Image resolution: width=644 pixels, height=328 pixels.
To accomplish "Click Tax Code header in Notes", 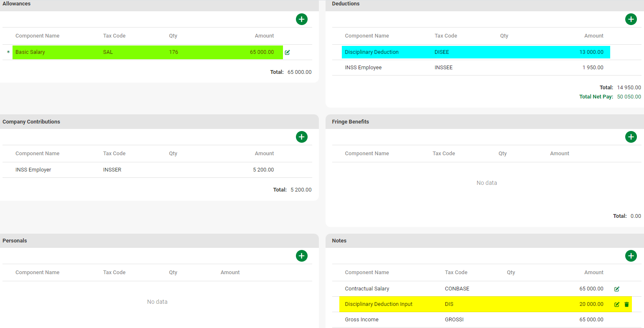I will (x=456, y=272).
